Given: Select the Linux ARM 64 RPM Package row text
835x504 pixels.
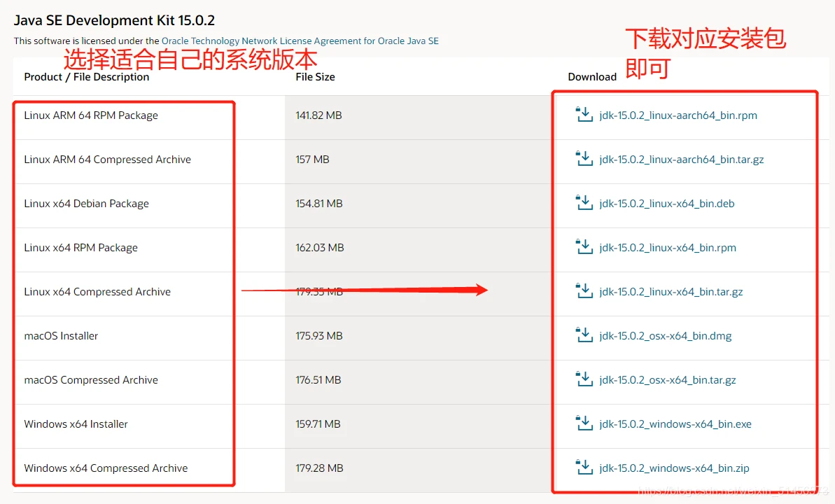Looking at the screenshot, I should point(91,115).
